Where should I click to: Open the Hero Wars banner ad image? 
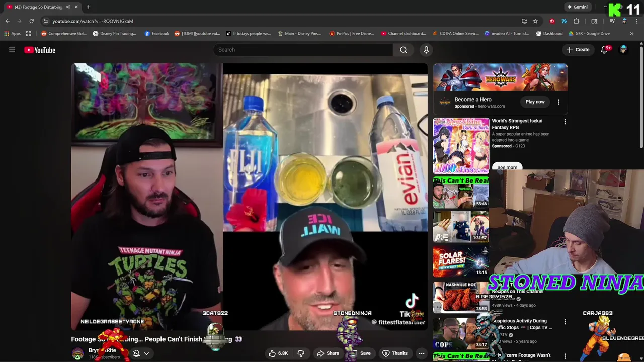click(500, 77)
